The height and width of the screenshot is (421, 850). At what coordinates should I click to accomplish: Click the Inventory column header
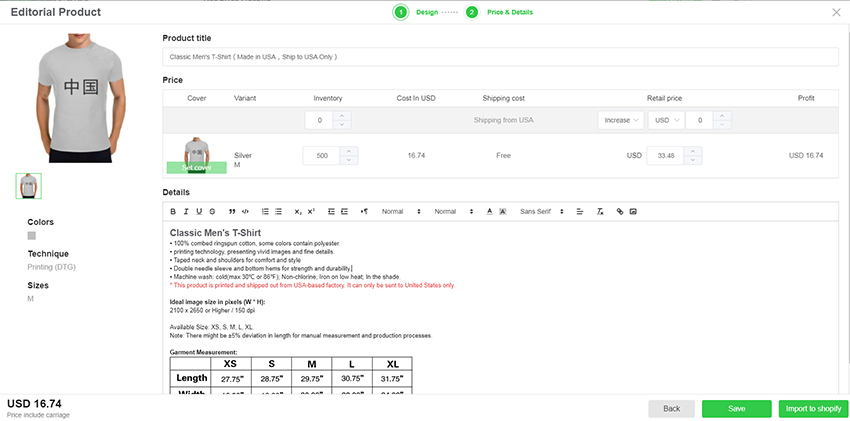pos(327,98)
